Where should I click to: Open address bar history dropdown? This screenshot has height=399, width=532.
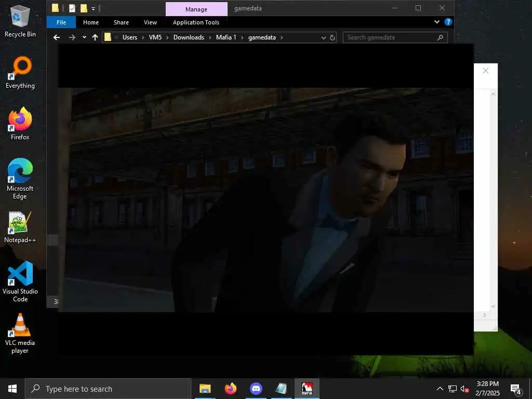tap(323, 37)
